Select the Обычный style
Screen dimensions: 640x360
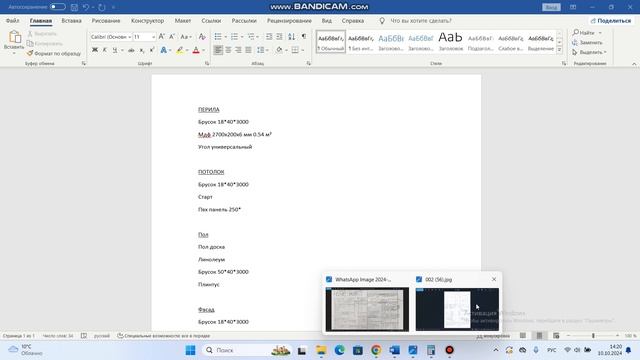click(x=331, y=42)
